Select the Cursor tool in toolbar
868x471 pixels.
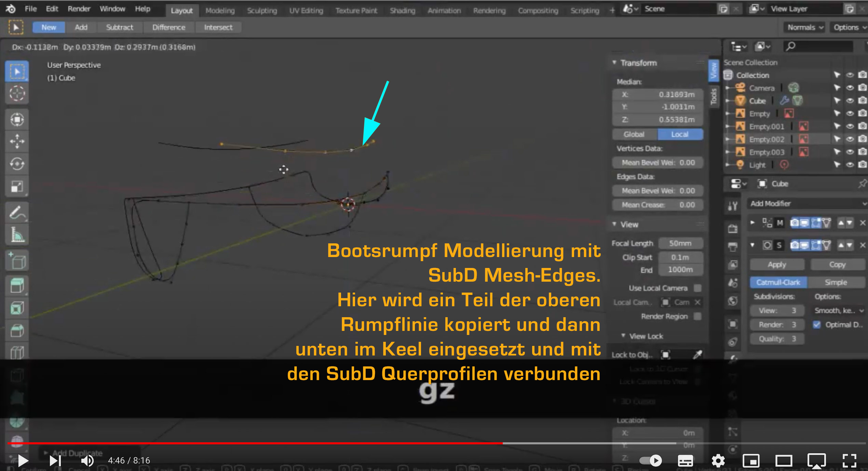pos(17,93)
